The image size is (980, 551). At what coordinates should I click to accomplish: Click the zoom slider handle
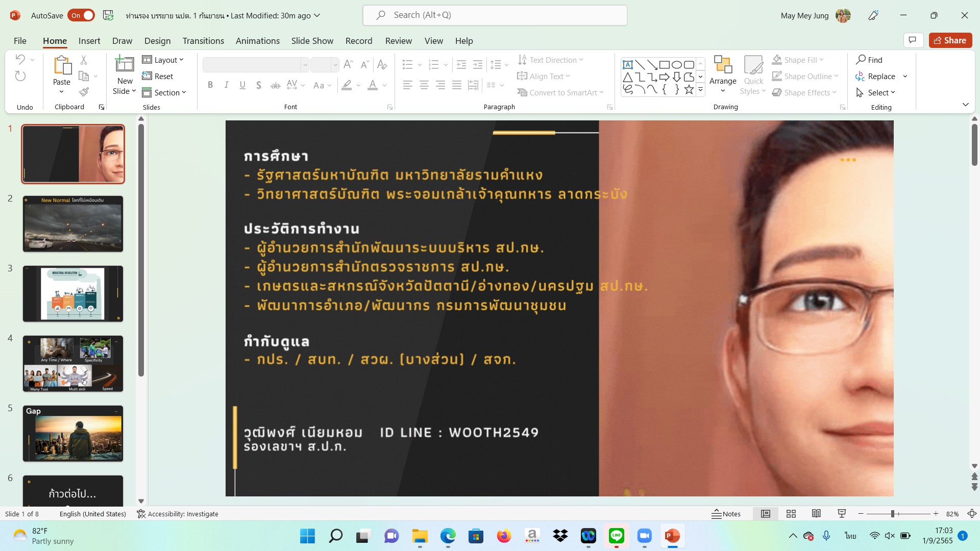(893, 514)
